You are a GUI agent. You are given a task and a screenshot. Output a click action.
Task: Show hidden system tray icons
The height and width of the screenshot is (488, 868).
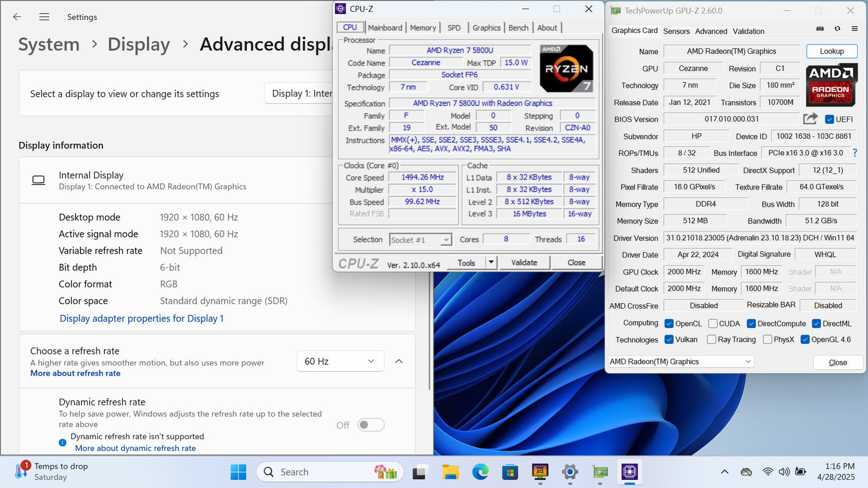(x=724, y=472)
